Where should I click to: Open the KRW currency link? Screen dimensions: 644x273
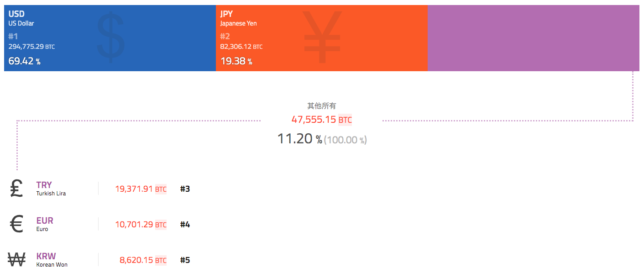(46, 256)
